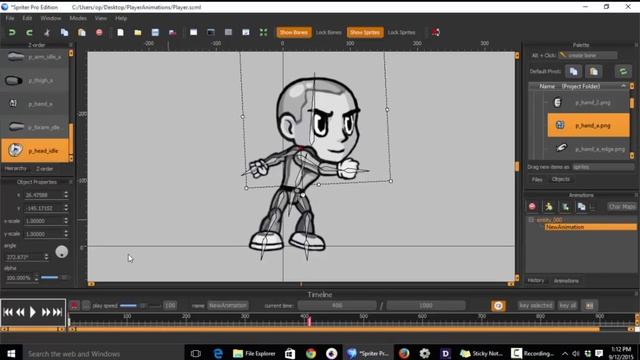Image resolution: width=640 pixels, height=360 pixels.
Task: Click the duplicate animation icon
Action: [581, 207]
